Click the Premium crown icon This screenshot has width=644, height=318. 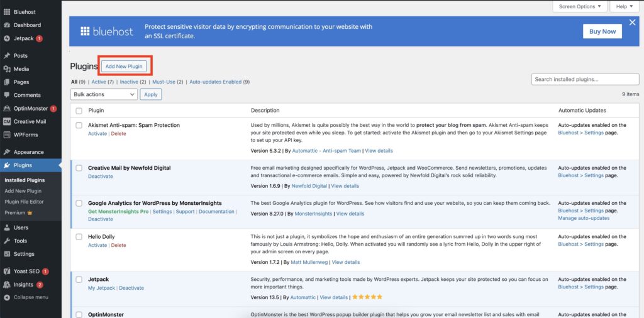point(30,213)
